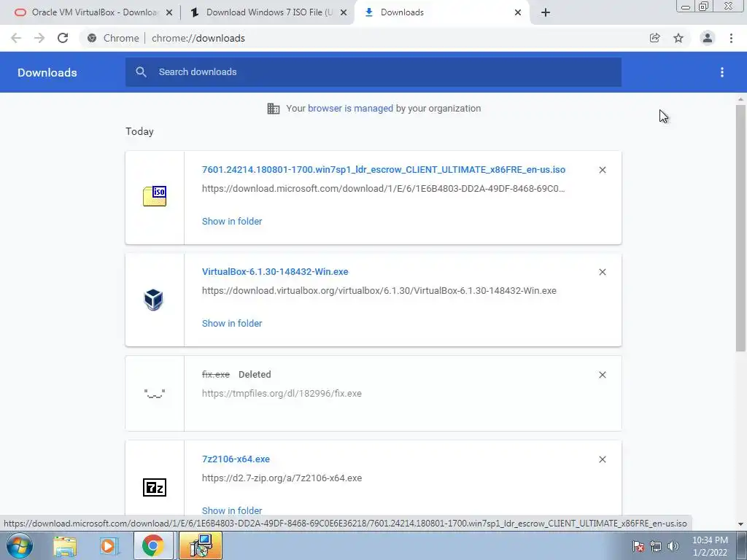This screenshot has height=560, width=747.
Task: Click the Today date heading
Action: click(x=139, y=131)
